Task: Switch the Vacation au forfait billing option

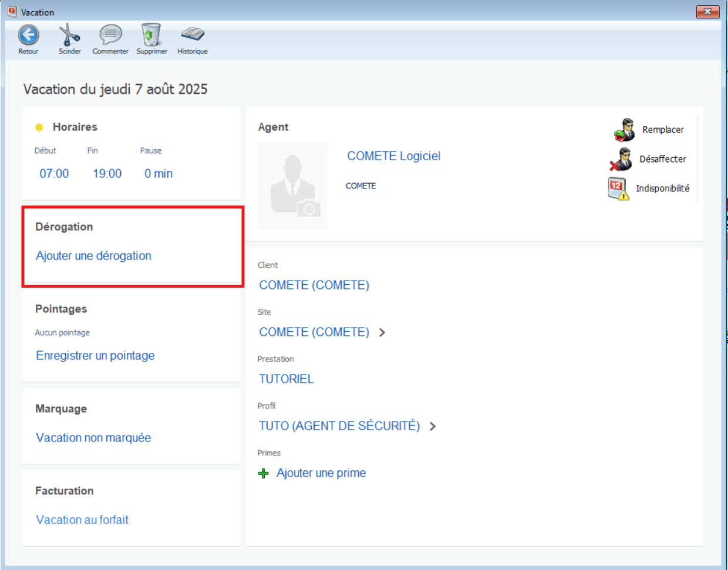Action: click(x=82, y=520)
